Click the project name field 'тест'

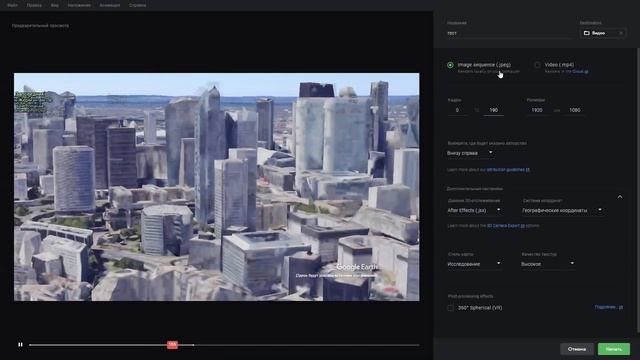[x=510, y=33]
